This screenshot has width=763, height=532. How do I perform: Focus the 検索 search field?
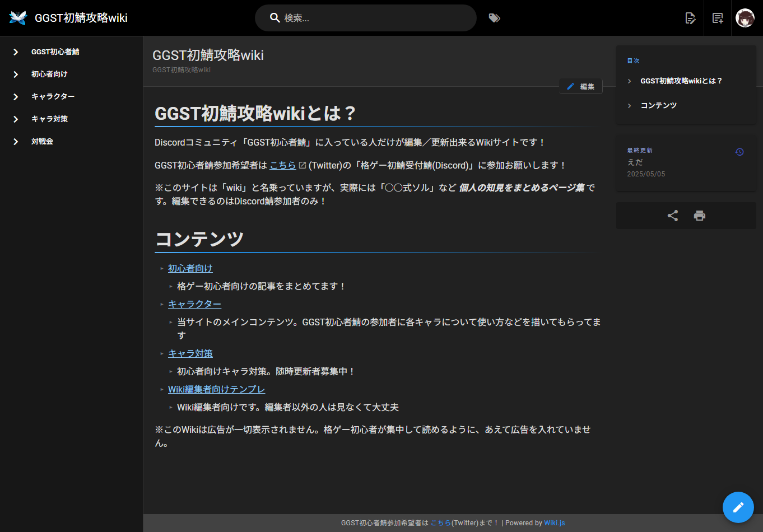click(366, 18)
